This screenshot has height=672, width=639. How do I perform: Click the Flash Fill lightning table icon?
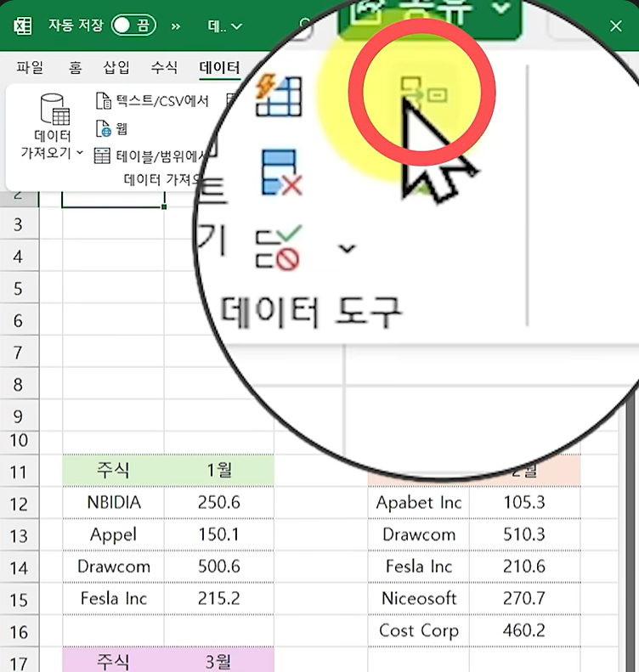click(x=279, y=96)
